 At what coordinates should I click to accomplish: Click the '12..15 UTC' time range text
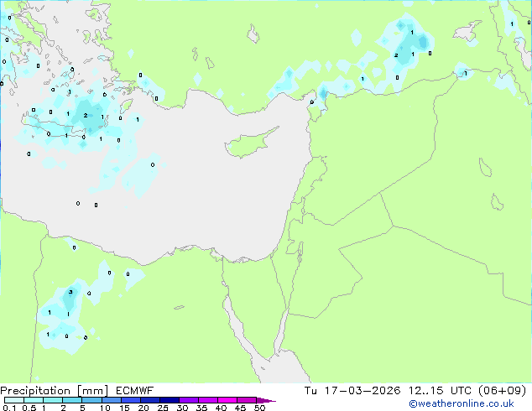click(x=440, y=391)
